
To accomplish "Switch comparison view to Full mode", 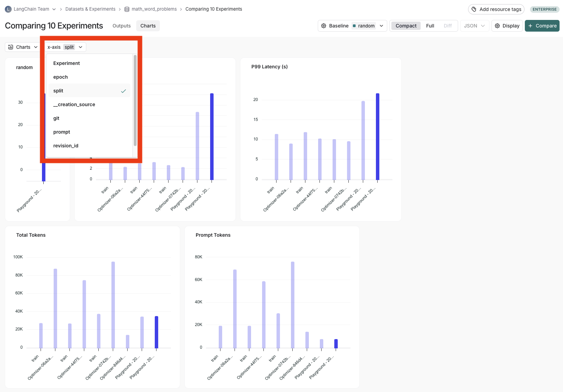I will [430, 25].
